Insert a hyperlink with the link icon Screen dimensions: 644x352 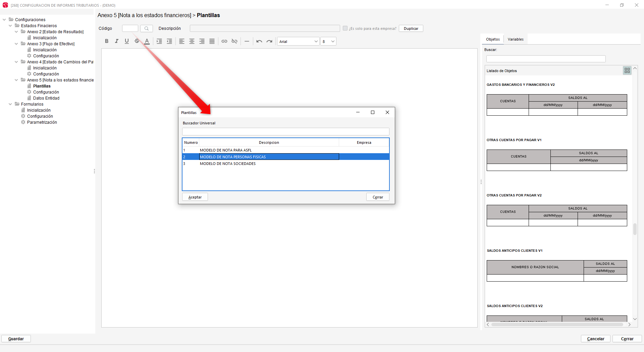[224, 41]
